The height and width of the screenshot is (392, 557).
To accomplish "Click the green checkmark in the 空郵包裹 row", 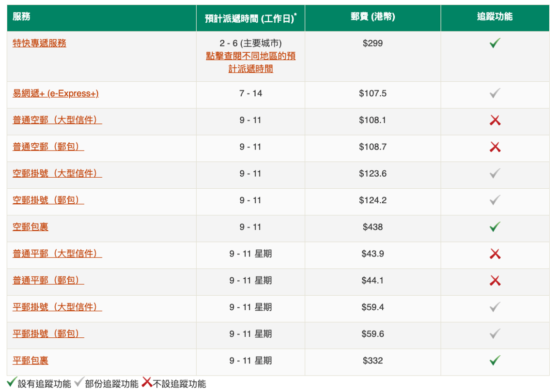I will coord(495,227).
